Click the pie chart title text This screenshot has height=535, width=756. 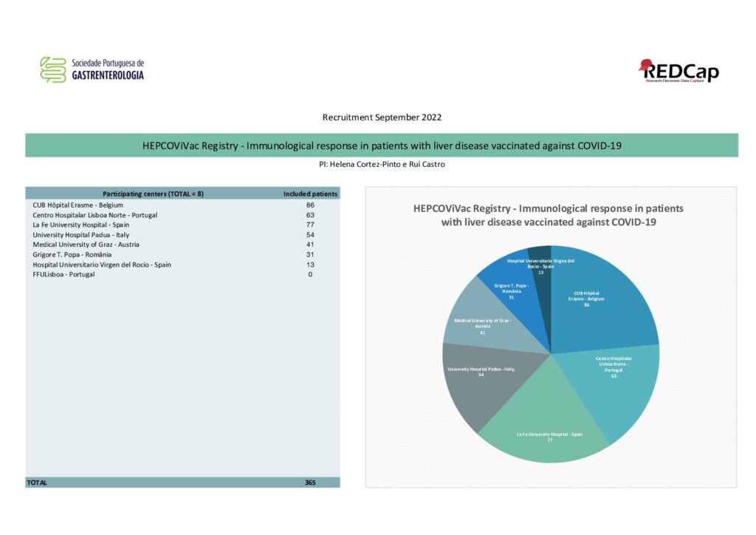coord(549,215)
